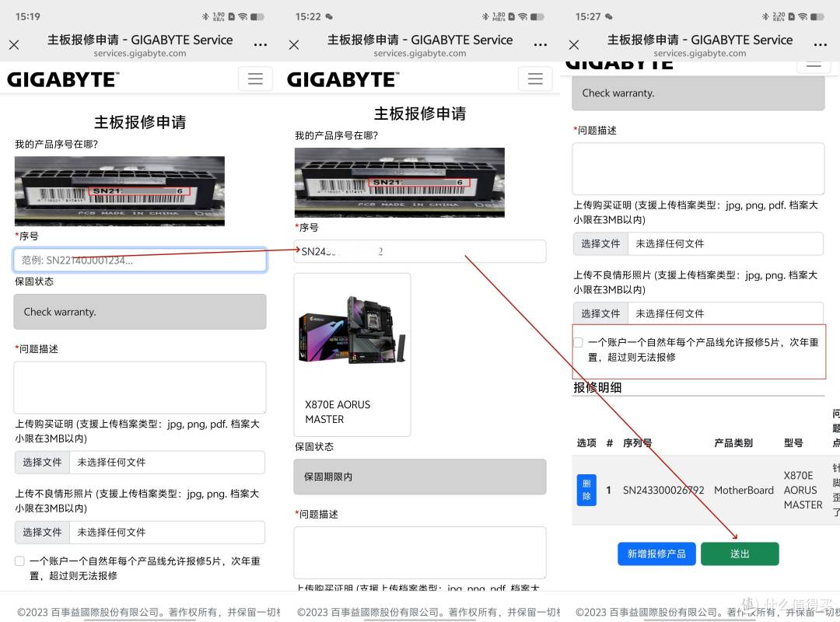Screen dimensions: 840x622
Task: Click serial location photo on second screen
Action: (x=400, y=182)
